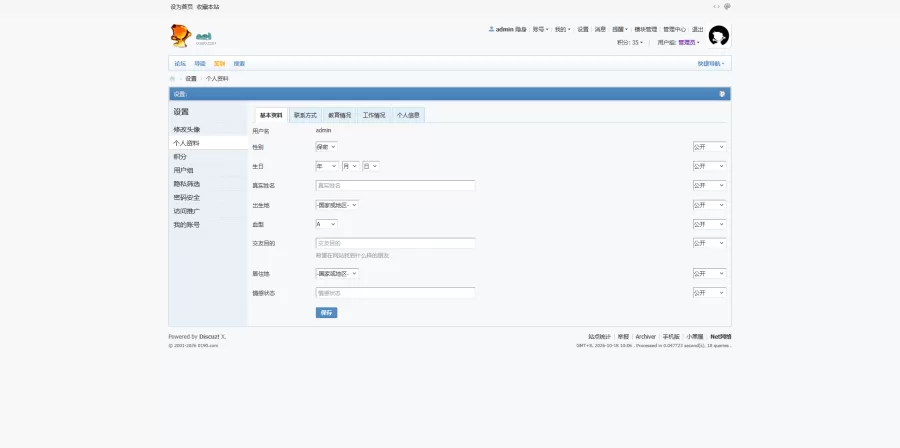Open the 居住地 country dropdown
Screen dimensions: 900x448
pyautogui.click(x=337, y=274)
